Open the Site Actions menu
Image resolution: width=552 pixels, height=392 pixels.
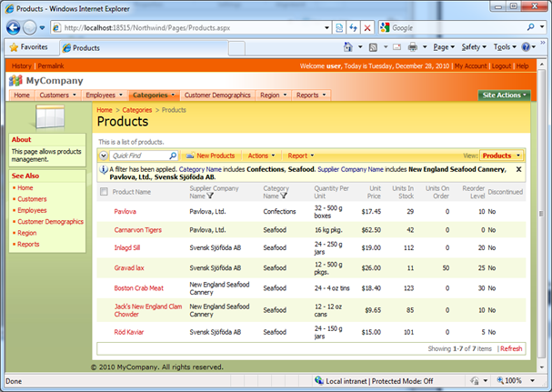(504, 95)
